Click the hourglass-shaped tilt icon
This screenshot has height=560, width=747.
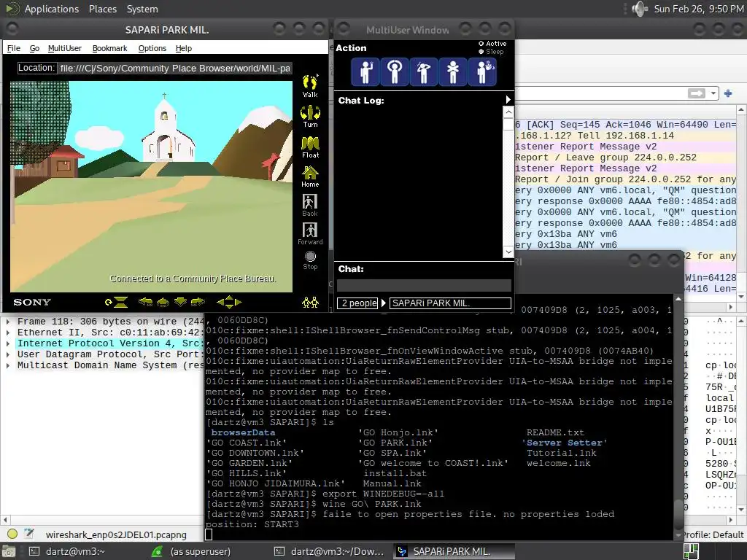pyautogui.click(x=121, y=302)
